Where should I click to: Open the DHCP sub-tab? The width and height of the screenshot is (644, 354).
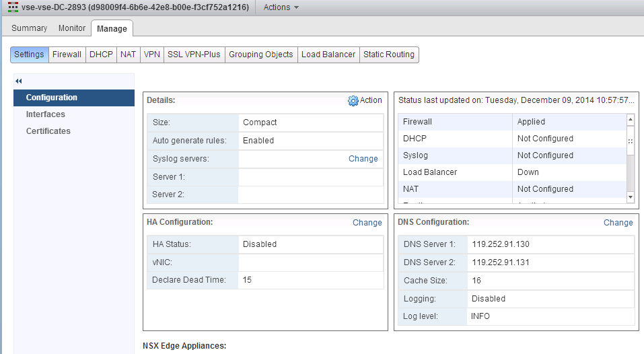pyautogui.click(x=101, y=55)
